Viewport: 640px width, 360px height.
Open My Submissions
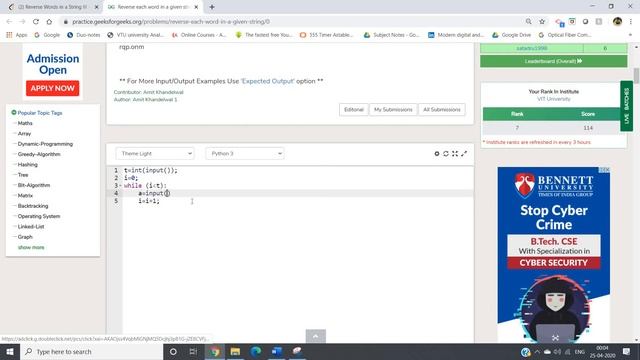[393, 109]
